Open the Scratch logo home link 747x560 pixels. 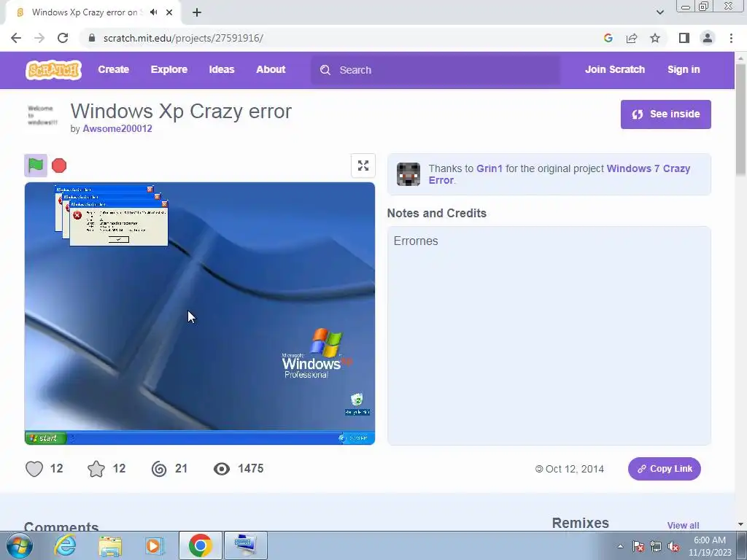click(x=53, y=70)
